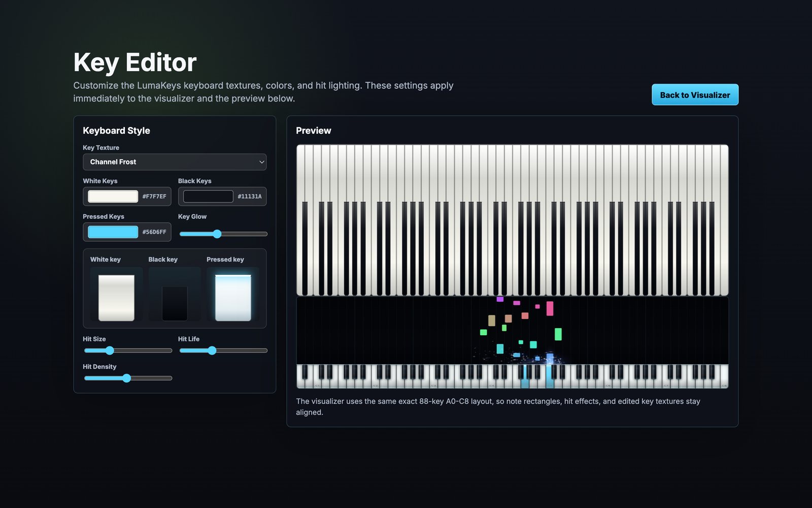
Task: Adjust the Hit Density slider
Action: tap(128, 378)
